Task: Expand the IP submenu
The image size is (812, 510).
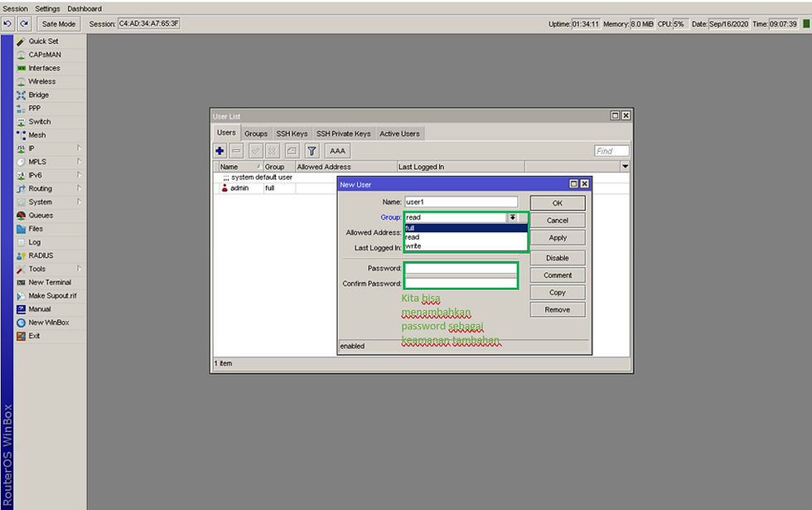Action: click(50, 148)
